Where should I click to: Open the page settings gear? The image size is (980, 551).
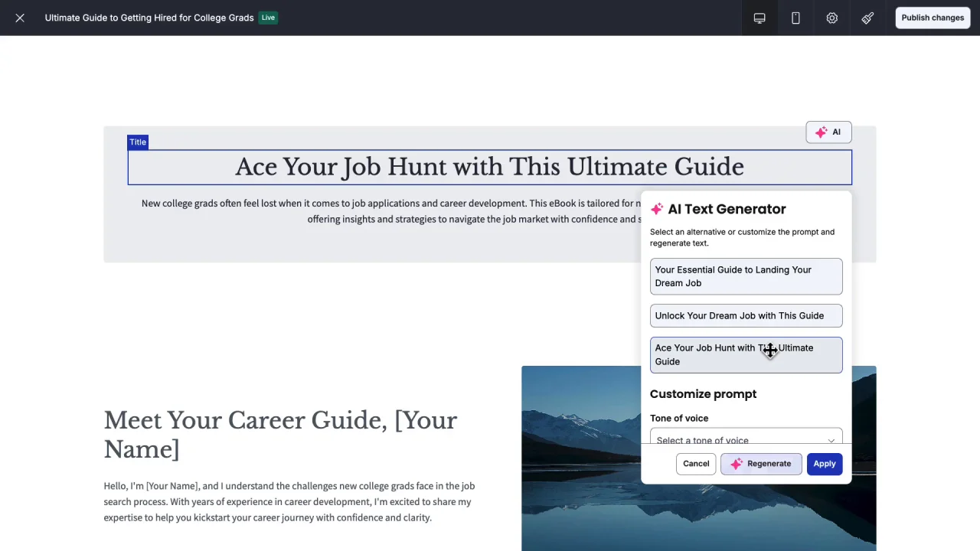(832, 18)
